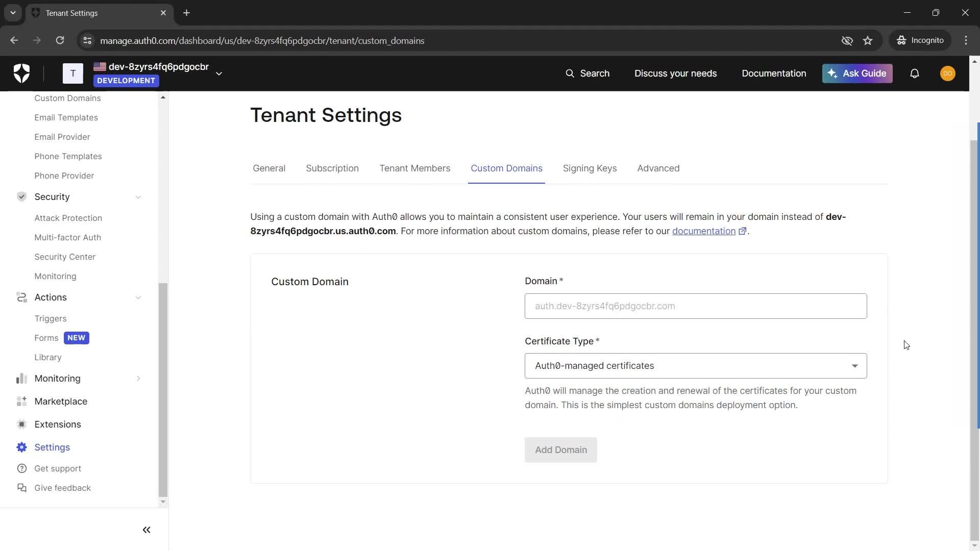Open a new browser tab
Viewport: 980px width, 551px height.
pyautogui.click(x=186, y=13)
